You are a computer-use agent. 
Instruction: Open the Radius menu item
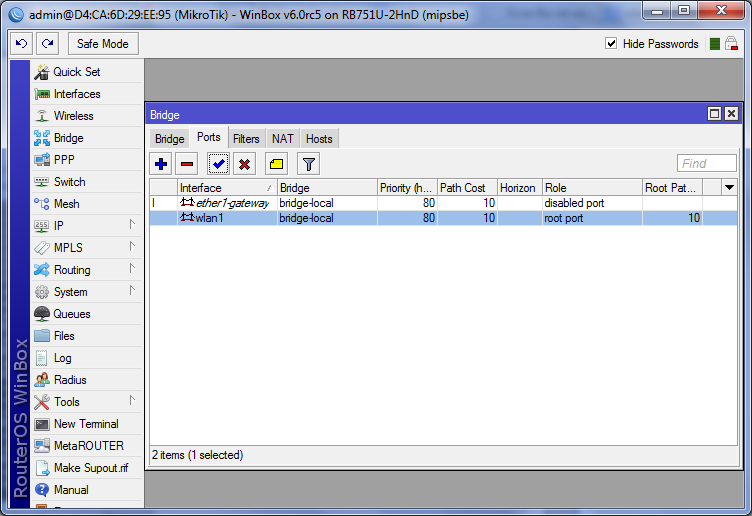tap(87, 380)
